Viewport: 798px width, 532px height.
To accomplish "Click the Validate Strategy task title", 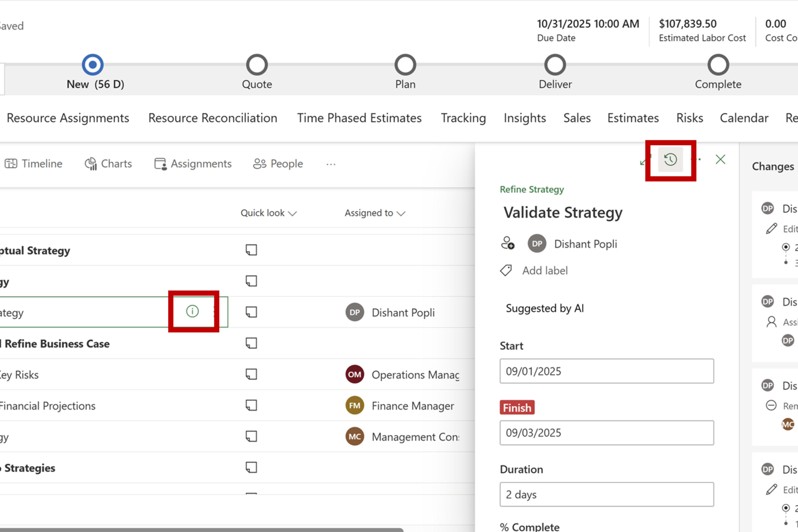I will (563, 213).
